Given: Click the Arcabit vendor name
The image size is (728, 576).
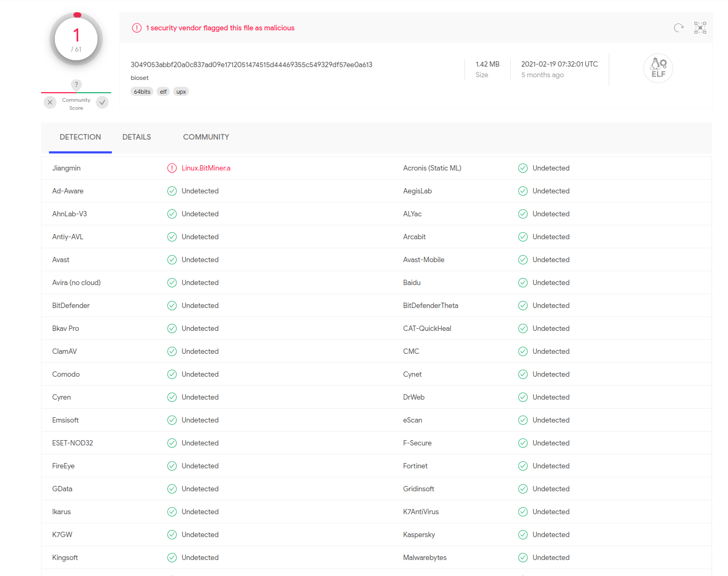Looking at the screenshot, I should click(414, 237).
